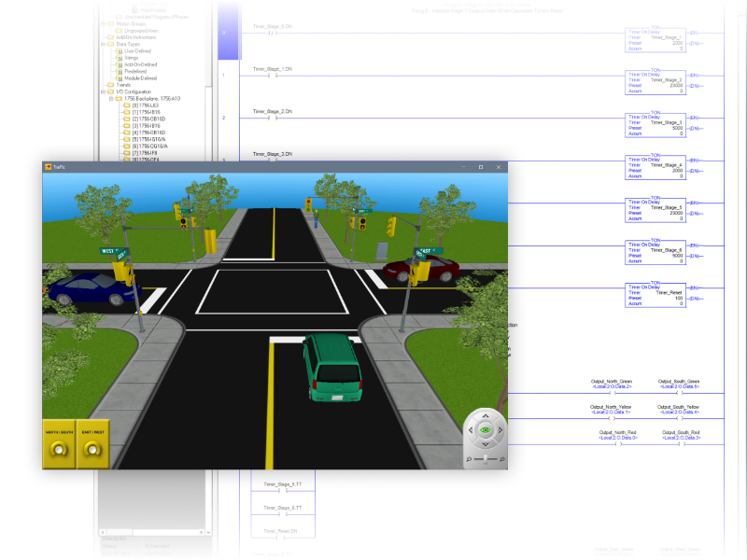Image resolution: width=747 pixels, height=560 pixels.
Task: Click the green van in the simulation
Action: coord(333,367)
